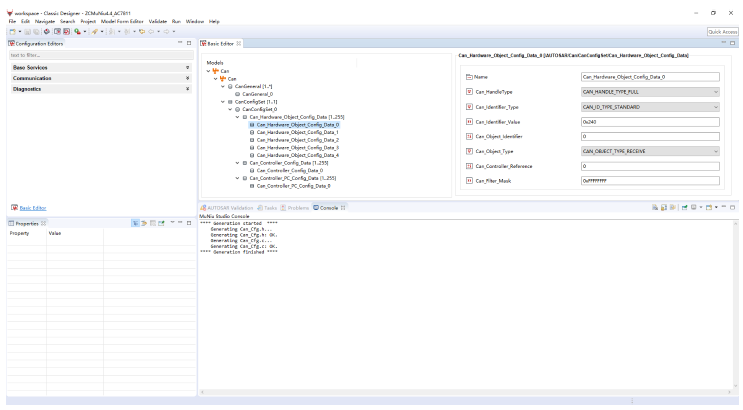Click the Pin Console icon
Viewport: 743px width, 410px height.
[x=684, y=208]
